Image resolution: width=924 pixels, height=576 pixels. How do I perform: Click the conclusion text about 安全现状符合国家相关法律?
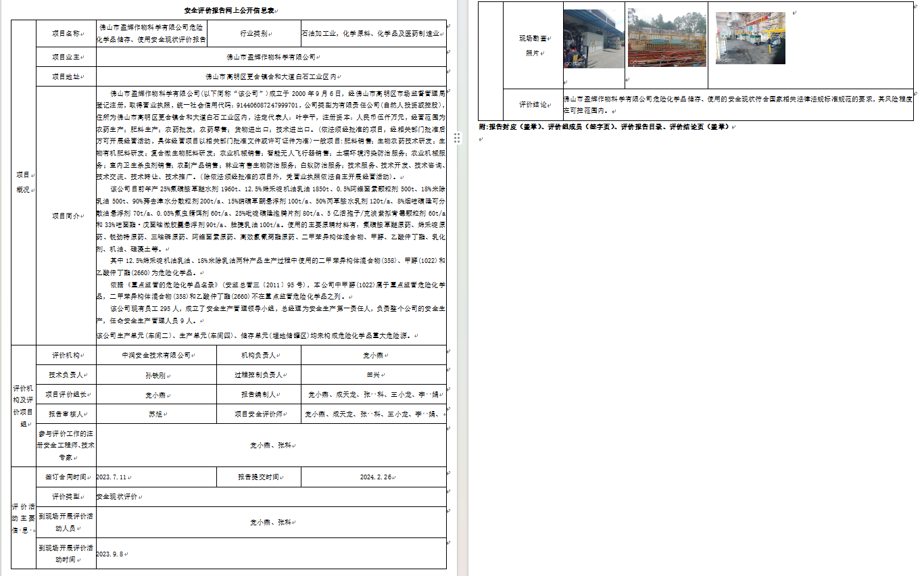point(738,105)
